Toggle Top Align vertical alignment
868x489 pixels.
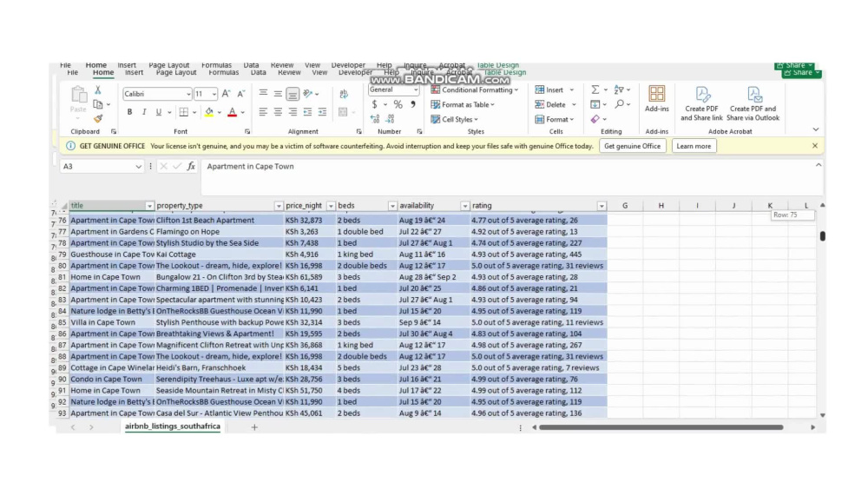(263, 94)
